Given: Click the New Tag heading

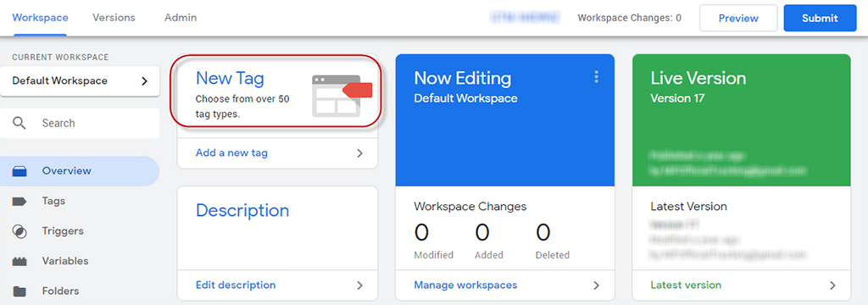Looking at the screenshot, I should [230, 79].
